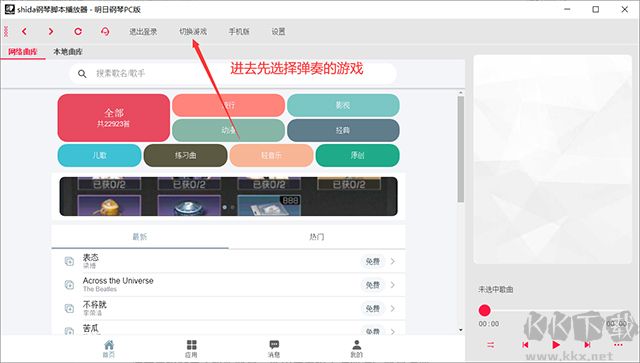Skip to the previous track
The width and height of the screenshot is (640, 363).
tap(525, 345)
